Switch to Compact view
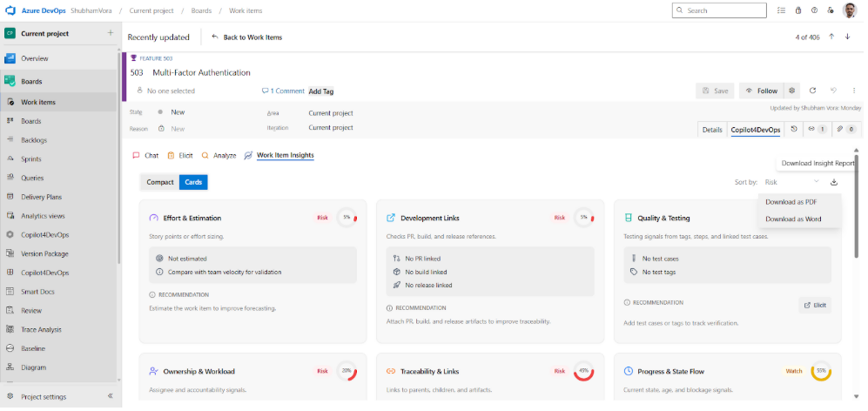868x411 pixels. click(160, 182)
